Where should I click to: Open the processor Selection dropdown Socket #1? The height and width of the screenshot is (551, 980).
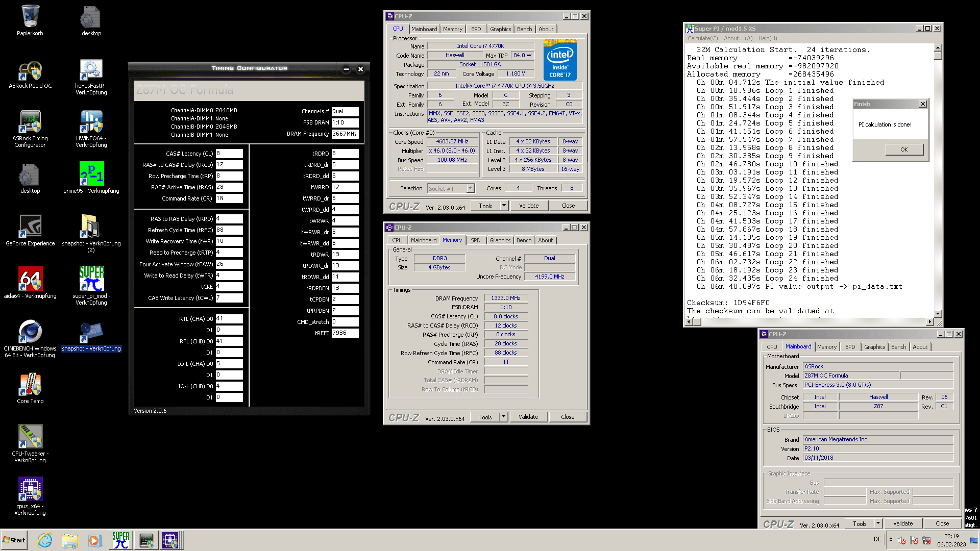coord(451,189)
